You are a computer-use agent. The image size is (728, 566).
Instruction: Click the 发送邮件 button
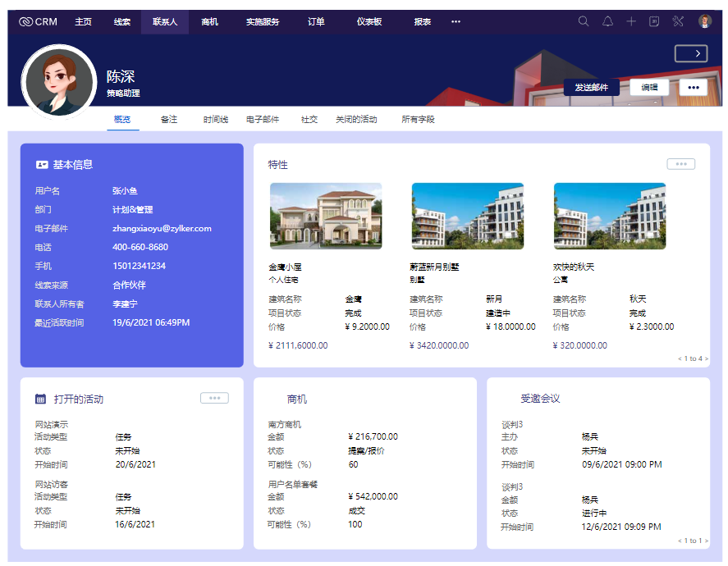[591, 87]
